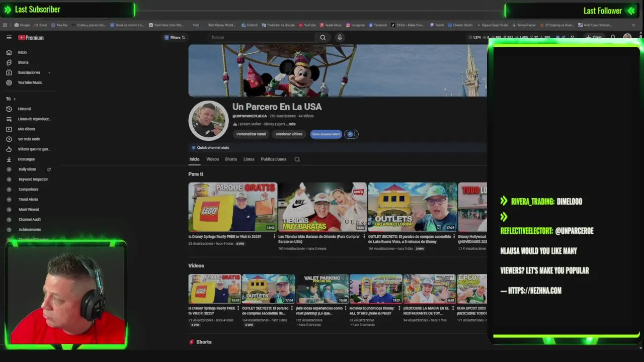Click Gestionar videos button
Screen dimensions: 644x362
pos(289,134)
